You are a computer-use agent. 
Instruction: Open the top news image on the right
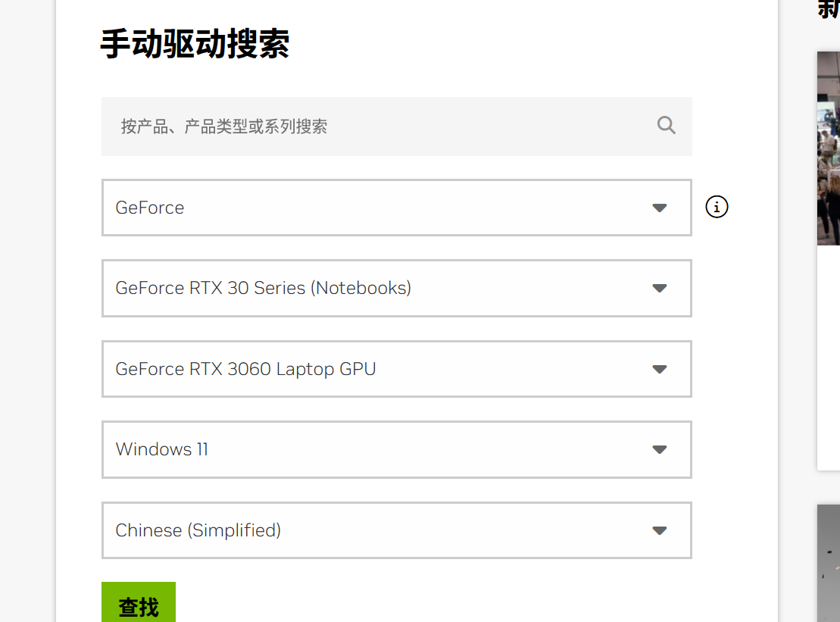pyautogui.click(x=829, y=148)
